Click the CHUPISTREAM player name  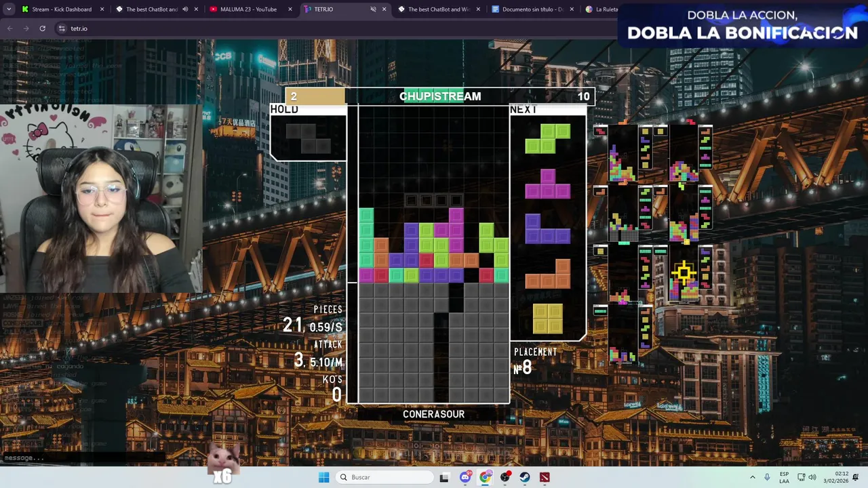[440, 96]
